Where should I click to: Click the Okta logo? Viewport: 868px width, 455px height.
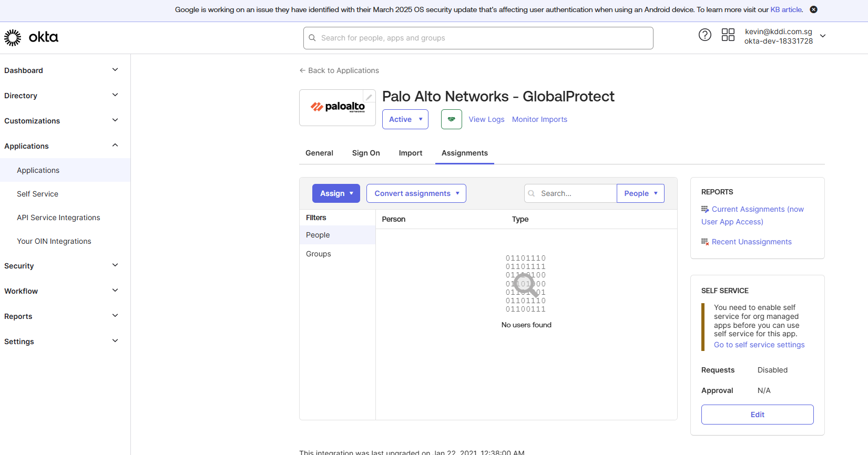[x=31, y=37]
